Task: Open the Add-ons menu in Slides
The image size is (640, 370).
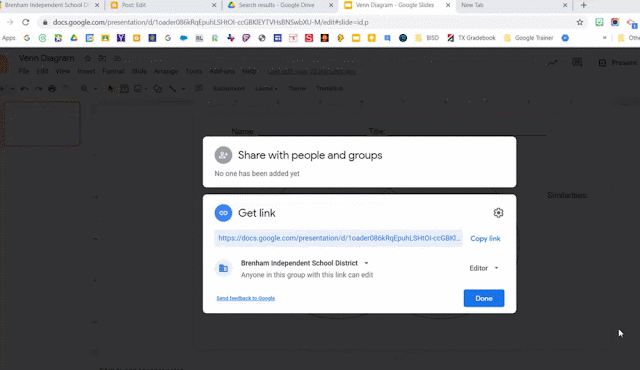Action: pos(222,71)
